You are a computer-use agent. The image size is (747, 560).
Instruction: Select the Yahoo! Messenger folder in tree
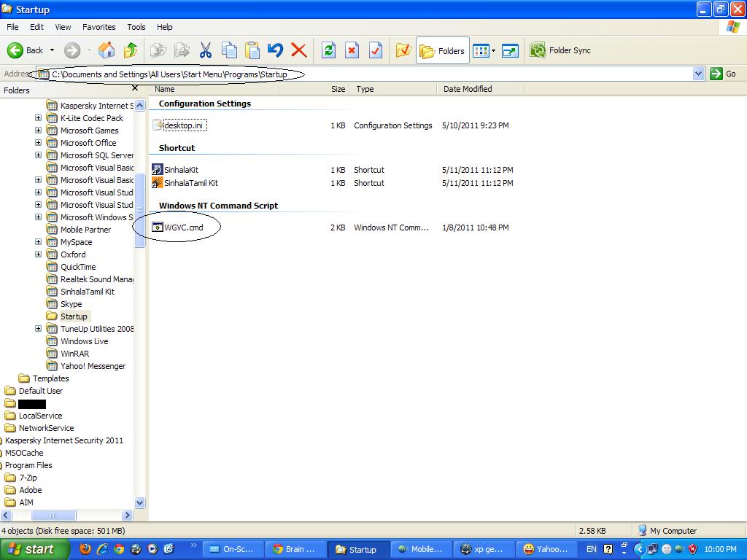[93, 366]
